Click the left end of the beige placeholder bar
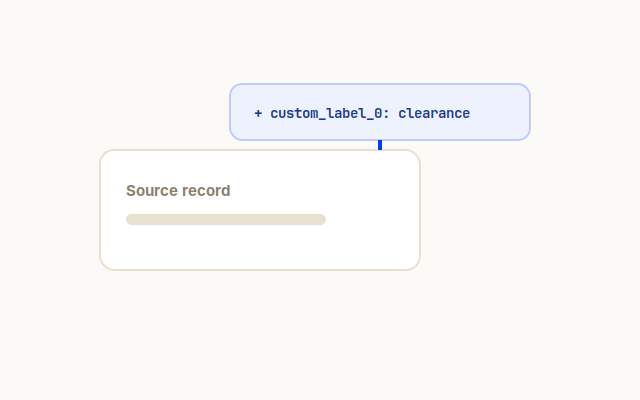 click(132, 220)
